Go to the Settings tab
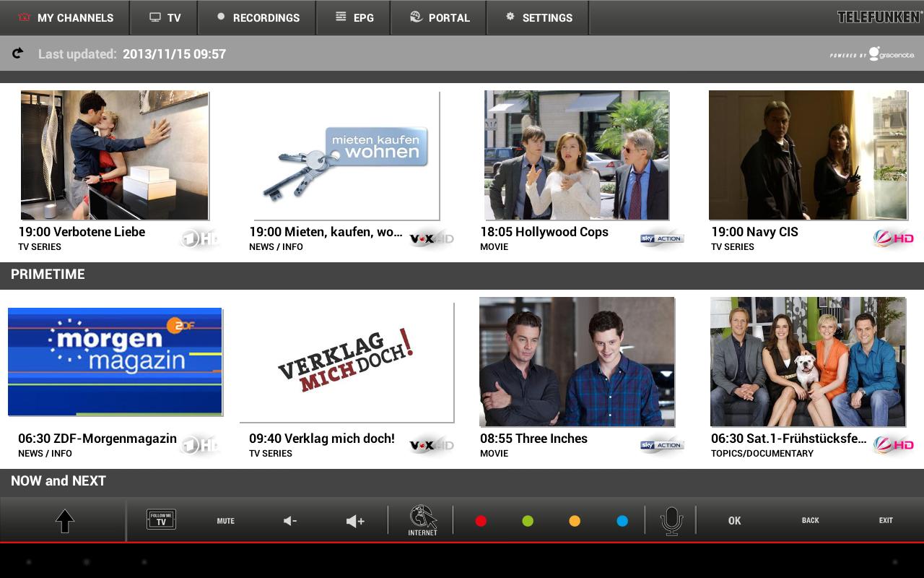The width and height of the screenshot is (924, 578). (x=538, y=17)
